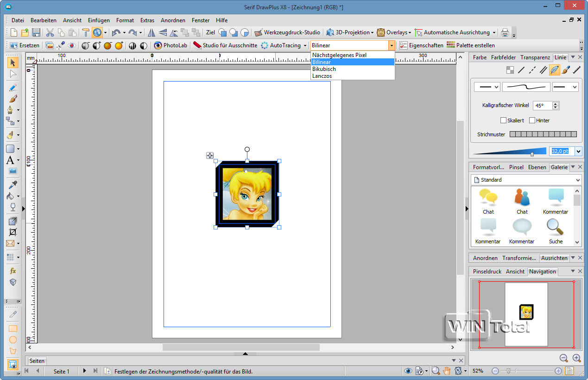This screenshot has height=380, width=588.
Task: Open PhotoLab
Action: click(171, 45)
